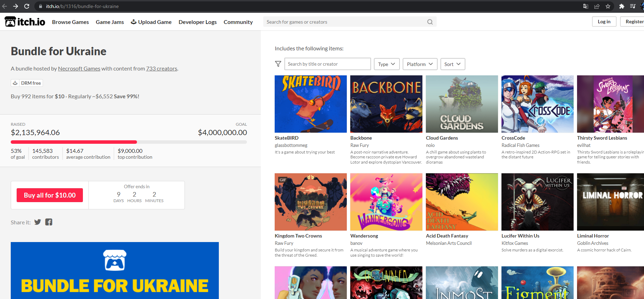Share bundle on Twitter
The height and width of the screenshot is (299, 644).
[x=37, y=222]
